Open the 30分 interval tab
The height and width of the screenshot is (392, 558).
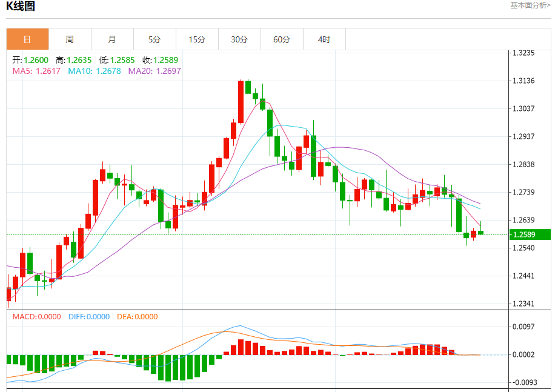[x=239, y=39]
